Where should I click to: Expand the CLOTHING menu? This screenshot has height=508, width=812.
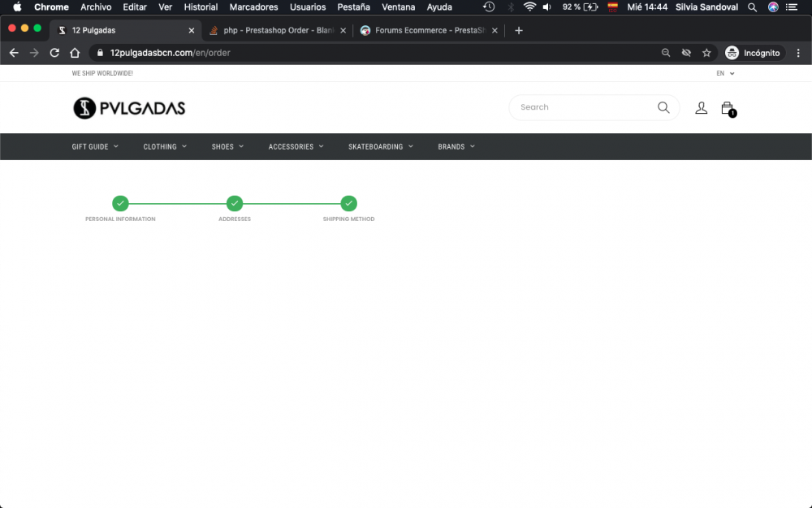(165, 146)
